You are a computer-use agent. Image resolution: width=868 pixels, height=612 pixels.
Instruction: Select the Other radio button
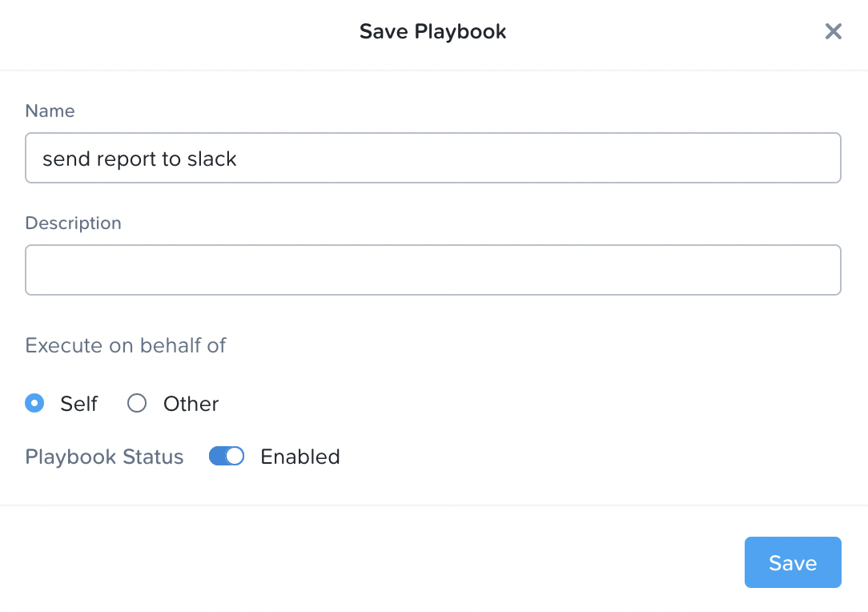click(x=137, y=403)
